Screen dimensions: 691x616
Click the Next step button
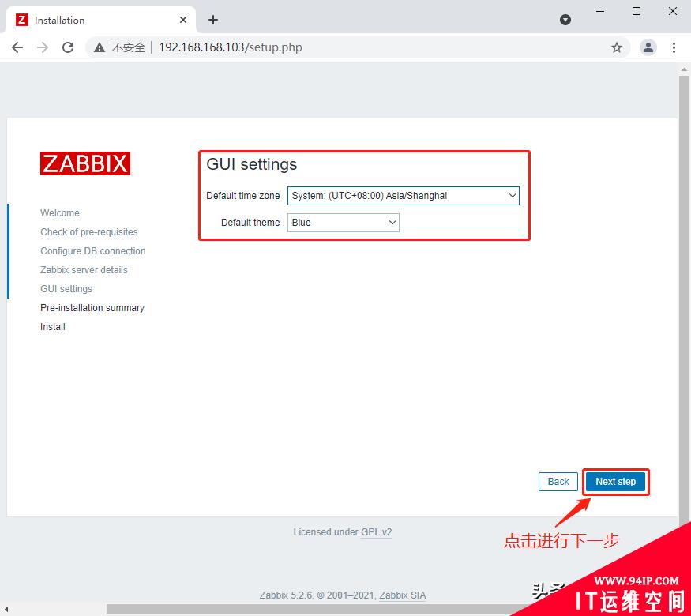coord(616,482)
